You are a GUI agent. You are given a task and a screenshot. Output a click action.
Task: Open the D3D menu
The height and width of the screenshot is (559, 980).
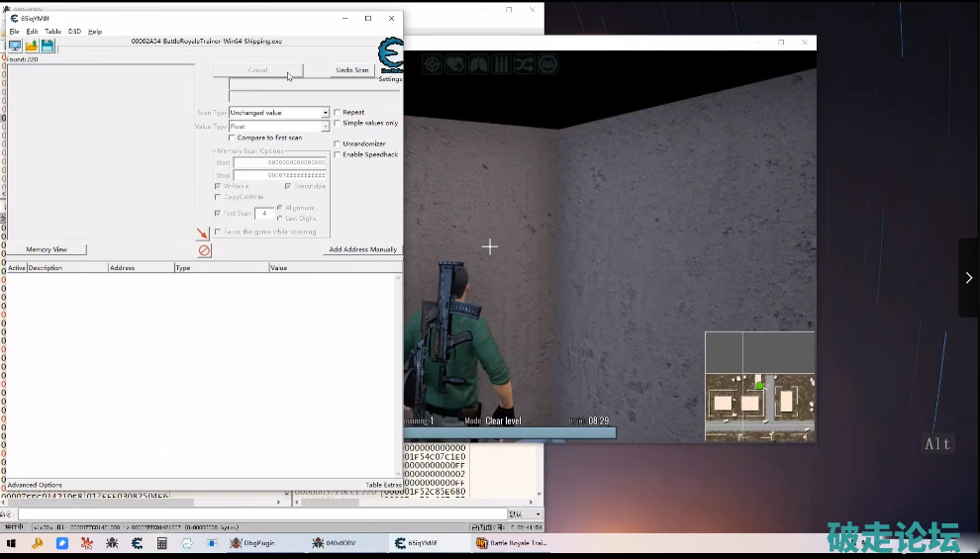point(74,32)
